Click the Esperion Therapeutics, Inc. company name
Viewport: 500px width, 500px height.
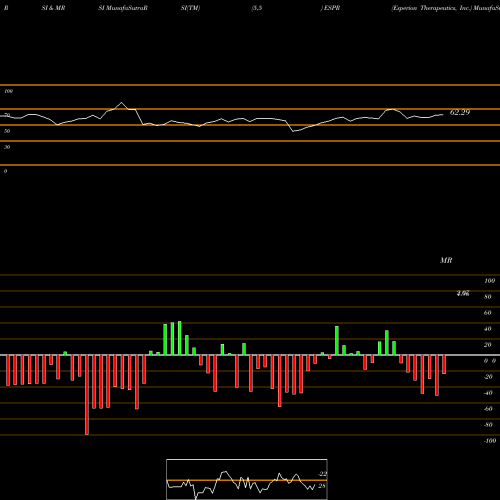coord(432,8)
